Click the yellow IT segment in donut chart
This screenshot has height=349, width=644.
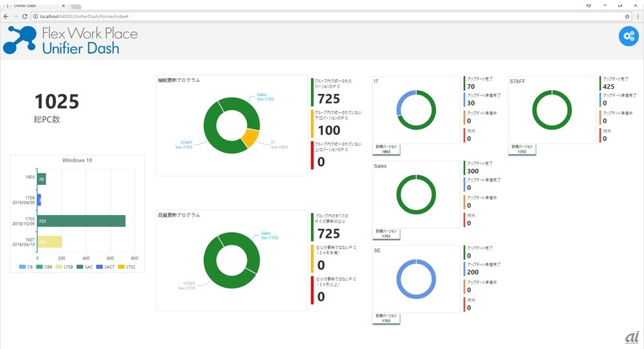tap(250, 138)
